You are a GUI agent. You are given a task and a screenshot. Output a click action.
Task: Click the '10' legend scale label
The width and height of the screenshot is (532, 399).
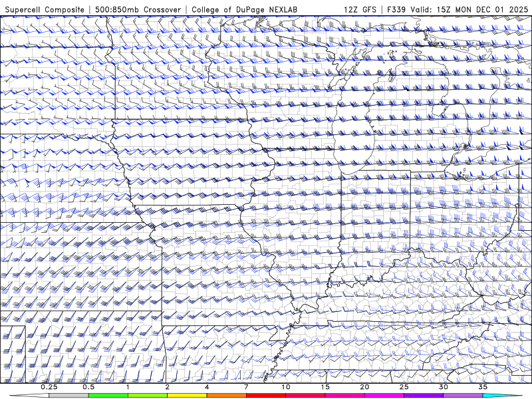[x=286, y=387]
